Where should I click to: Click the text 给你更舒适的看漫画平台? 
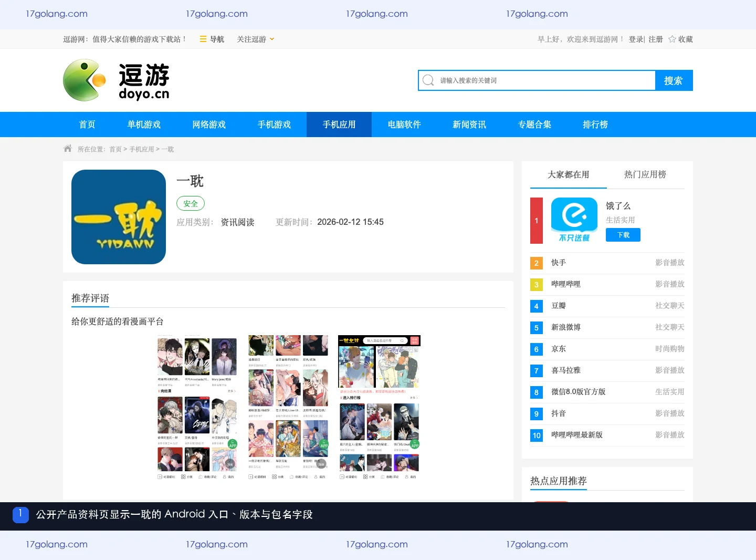(118, 322)
